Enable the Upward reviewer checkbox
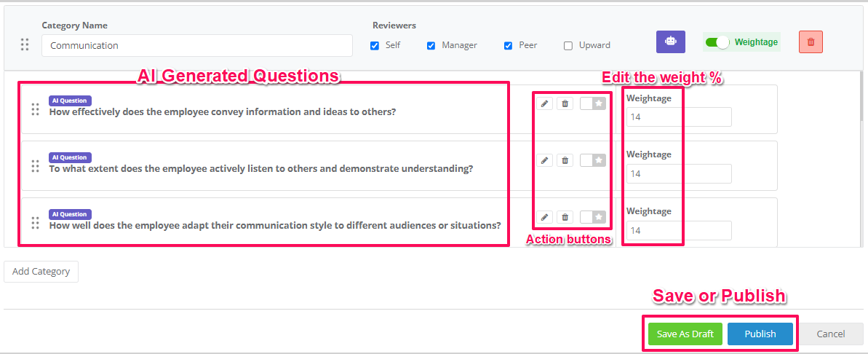 (x=568, y=46)
